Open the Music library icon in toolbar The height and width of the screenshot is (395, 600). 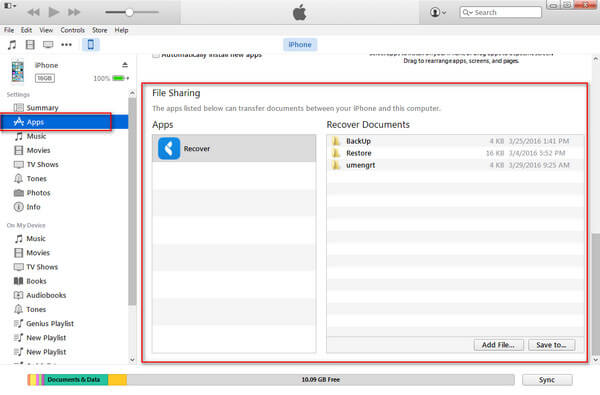[x=12, y=45]
